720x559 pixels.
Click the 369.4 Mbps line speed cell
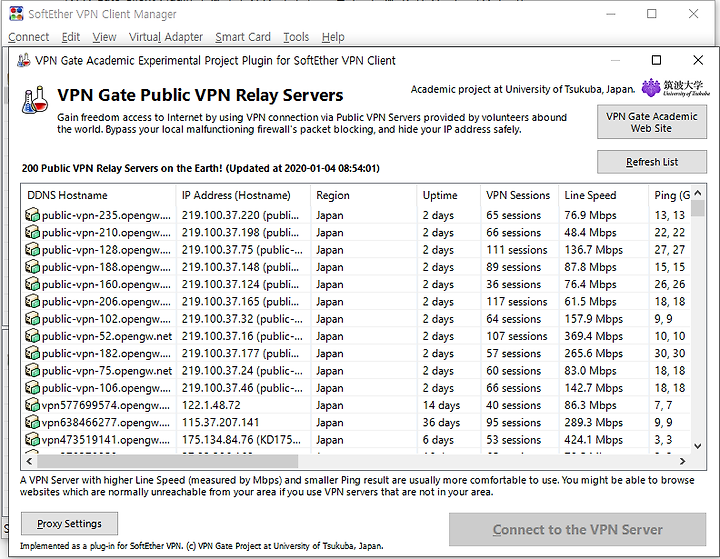(593, 336)
